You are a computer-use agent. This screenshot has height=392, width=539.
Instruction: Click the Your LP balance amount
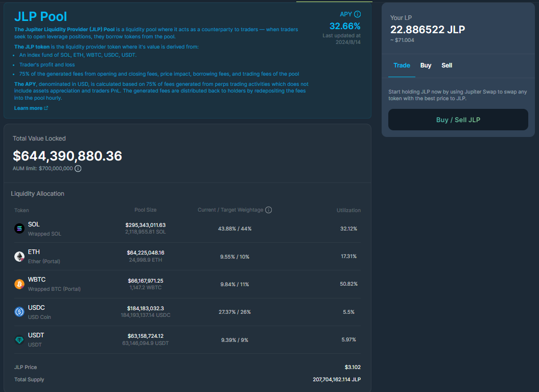pos(428,30)
